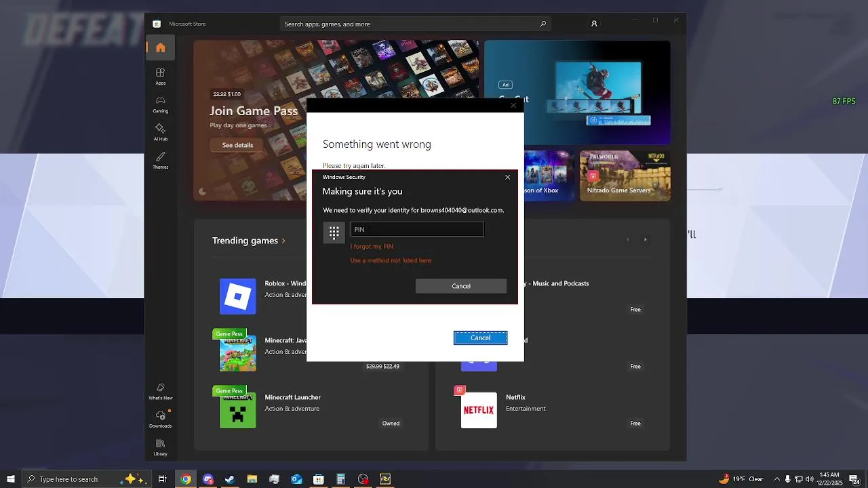Viewport: 868px width, 488px height.
Task: Open the Minecraft Java game thumbnail
Action: coord(237,353)
